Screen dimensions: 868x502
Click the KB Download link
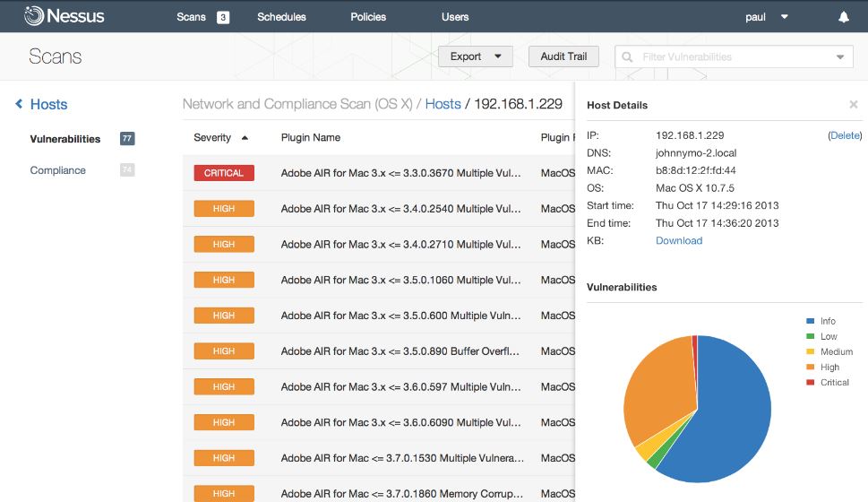click(679, 240)
